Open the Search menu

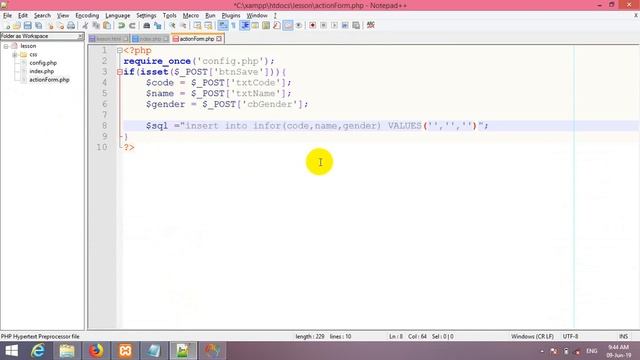coord(42,16)
